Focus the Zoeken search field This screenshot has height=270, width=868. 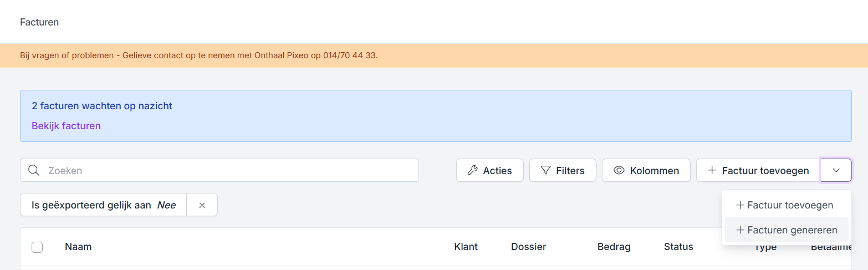coord(227,170)
